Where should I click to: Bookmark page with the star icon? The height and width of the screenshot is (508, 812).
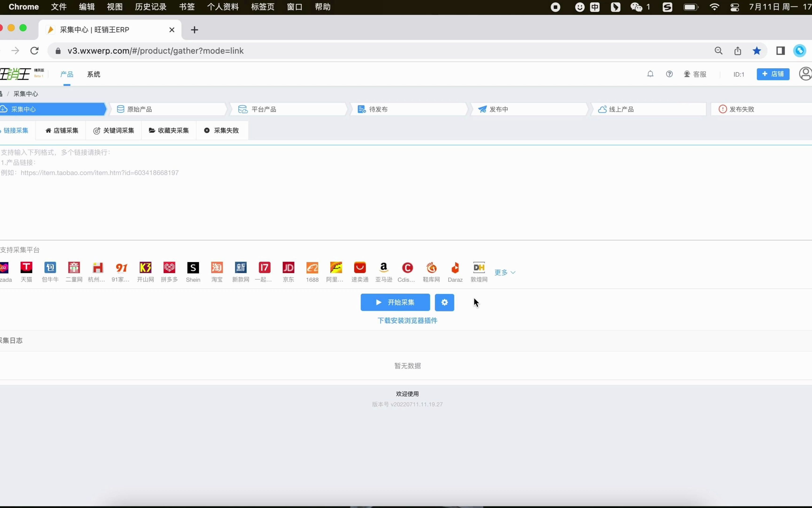pyautogui.click(x=757, y=51)
